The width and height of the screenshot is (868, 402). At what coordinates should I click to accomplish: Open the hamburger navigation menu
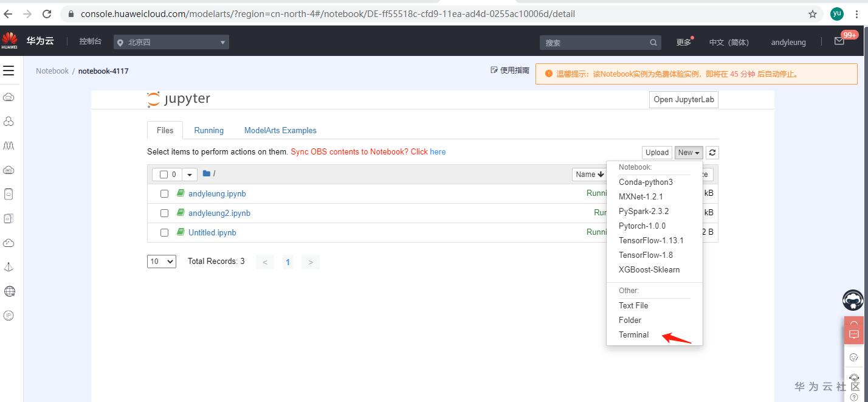[x=9, y=71]
